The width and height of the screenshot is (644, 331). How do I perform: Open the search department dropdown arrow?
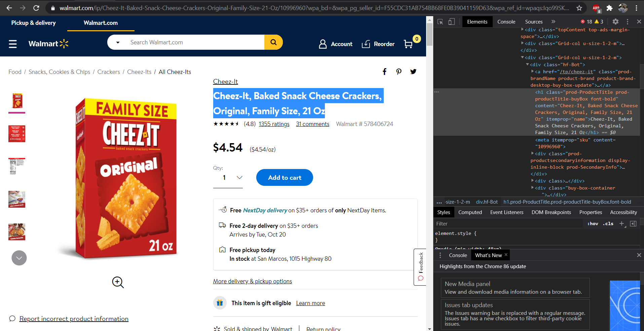[x=118, y=42]
